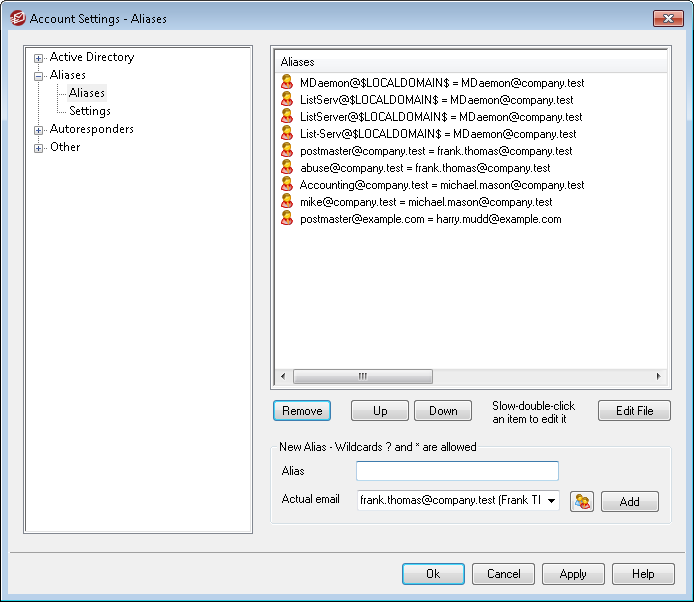Expand the Active Directory tree node
Screen dimensions: 694x602
pos(39,58)
